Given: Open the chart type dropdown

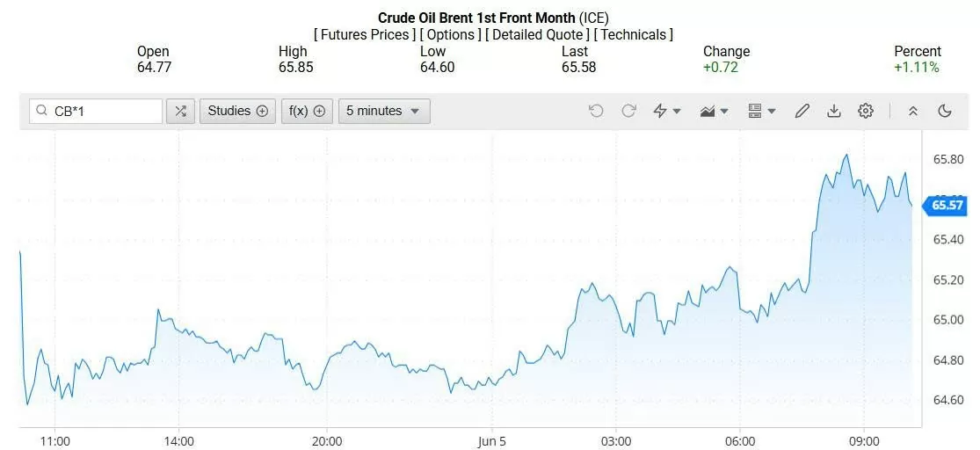Looking at the screenshot, I should pos(714,111).
